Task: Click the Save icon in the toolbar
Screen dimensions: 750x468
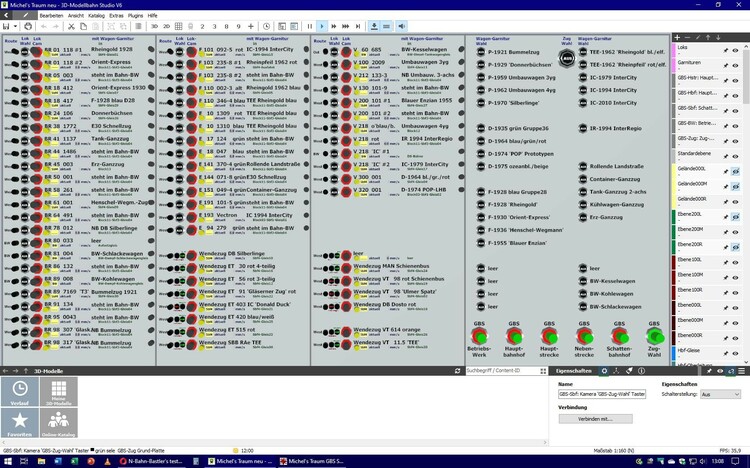Action: tap(6, 26)
